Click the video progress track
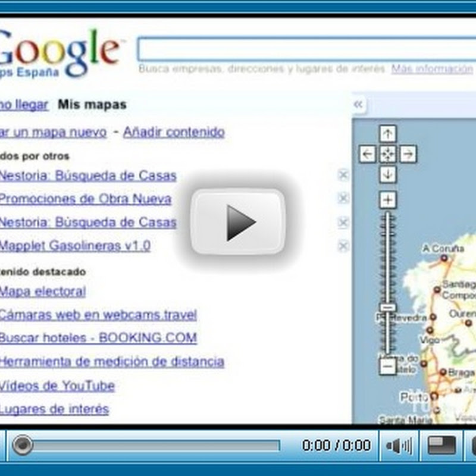The height and width of the screenshot is (476, 476). click(x=155, y=446)
